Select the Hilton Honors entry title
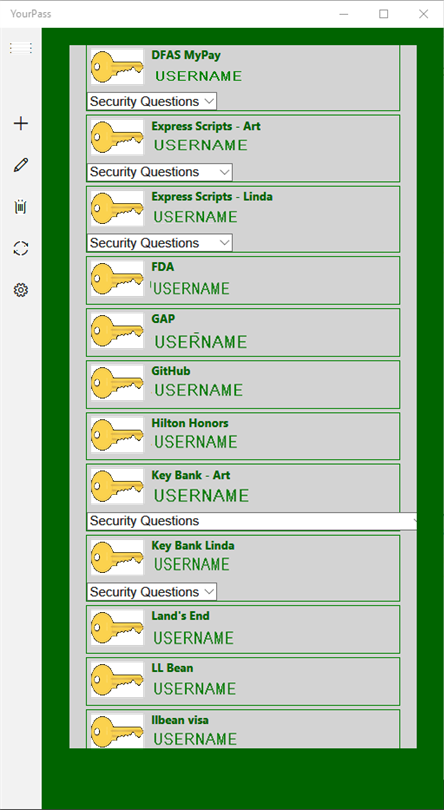The image size is (445, 810). tap(190, 423)
